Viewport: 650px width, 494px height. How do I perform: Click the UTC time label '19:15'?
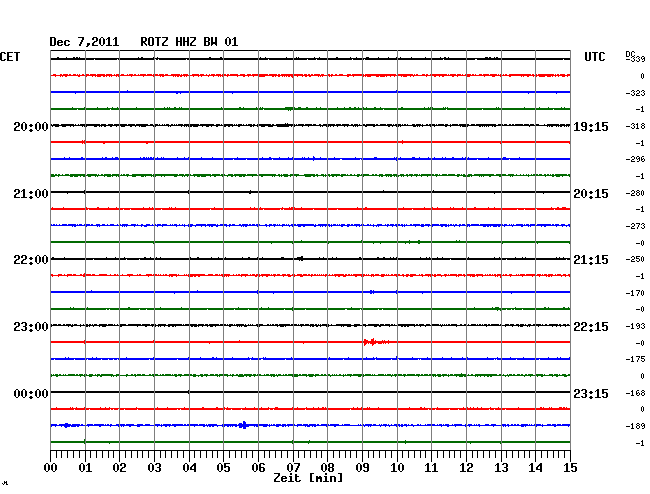(591, 127)
